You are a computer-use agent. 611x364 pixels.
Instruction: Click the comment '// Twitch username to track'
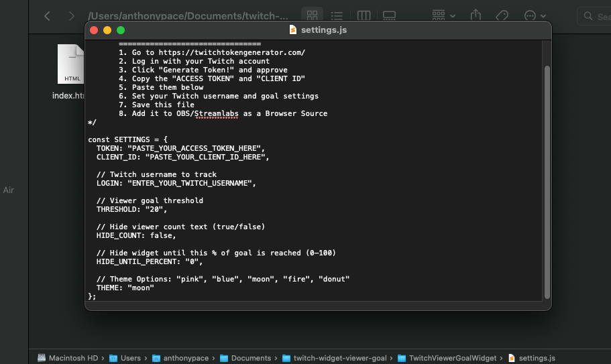coord(157,175)
